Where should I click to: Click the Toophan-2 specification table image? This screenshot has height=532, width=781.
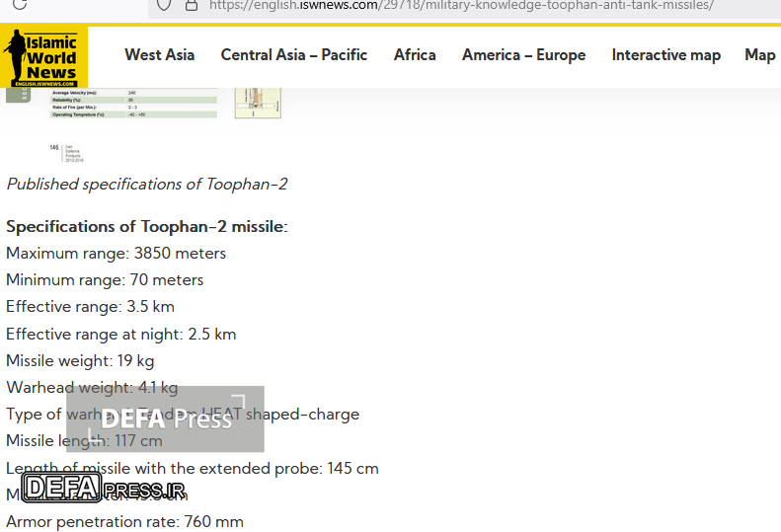pyautogui.click(x=133, y=104)
